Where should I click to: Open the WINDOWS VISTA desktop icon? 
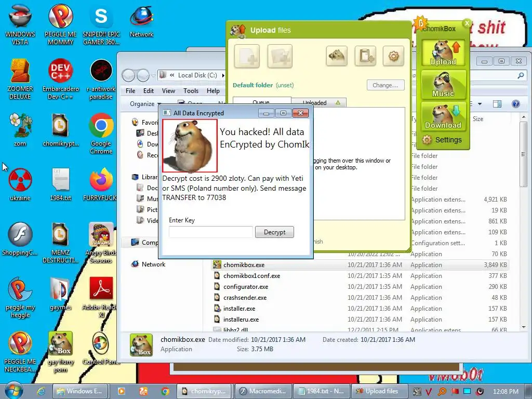click(20, 24)
